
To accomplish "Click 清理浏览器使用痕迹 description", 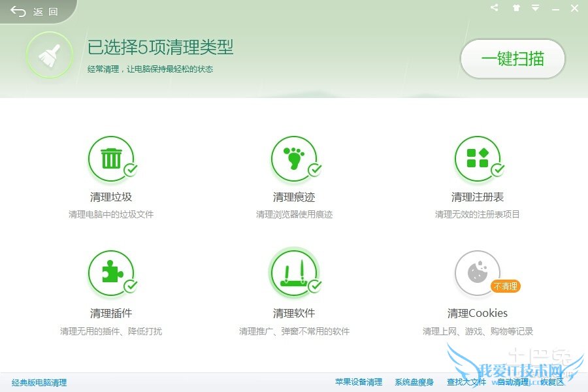I will tap(294, 214).
